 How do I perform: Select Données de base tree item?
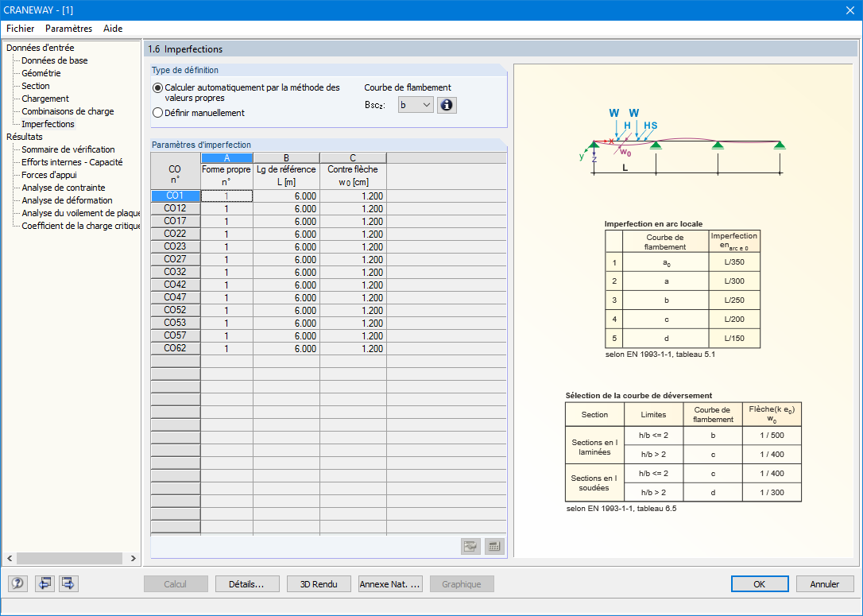(x=55, y=60)
